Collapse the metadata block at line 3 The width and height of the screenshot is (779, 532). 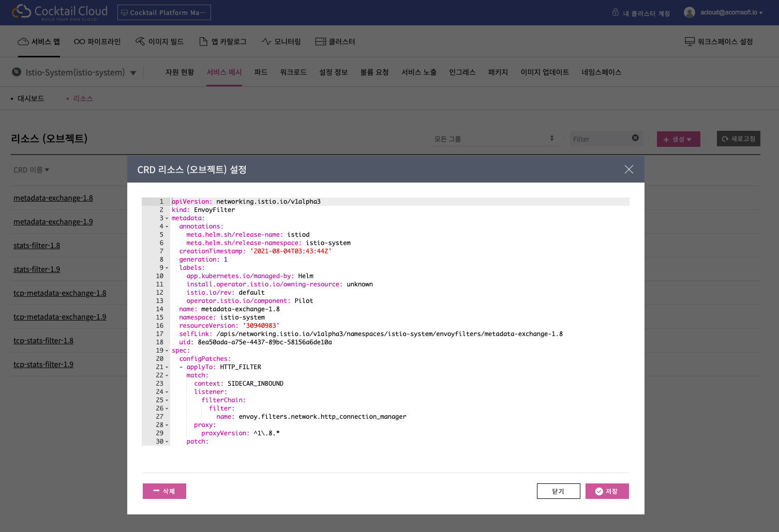tap(167, 219)
